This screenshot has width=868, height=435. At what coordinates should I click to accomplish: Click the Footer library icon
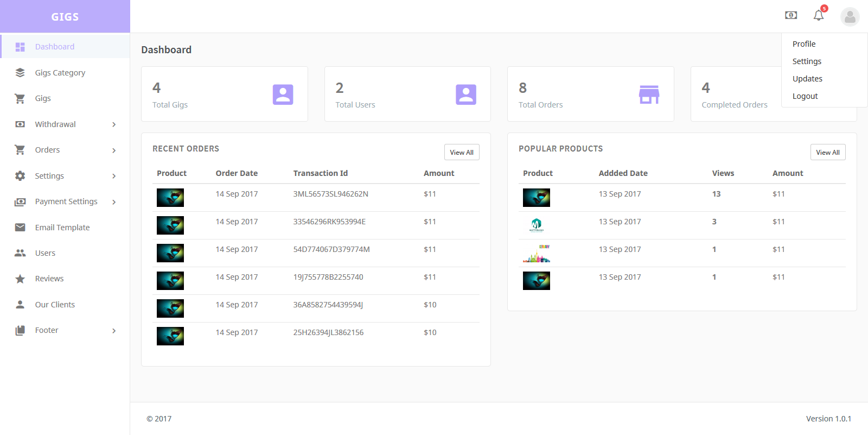point(20,330)
